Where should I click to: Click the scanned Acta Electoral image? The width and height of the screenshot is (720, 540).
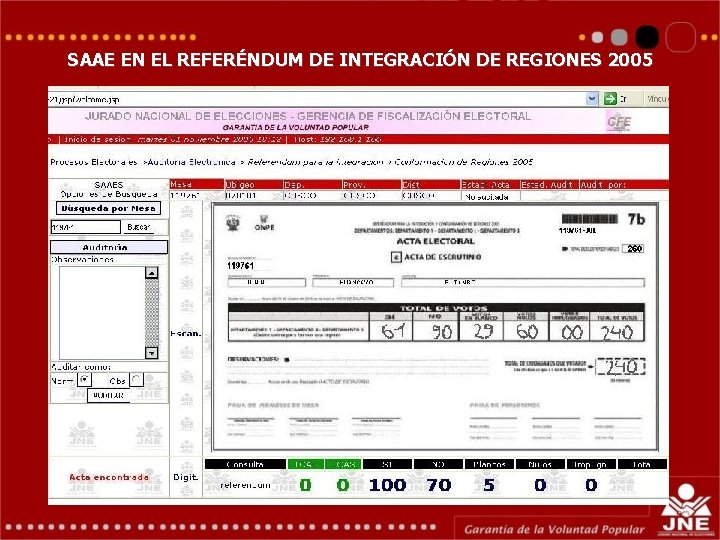[435, 327]
